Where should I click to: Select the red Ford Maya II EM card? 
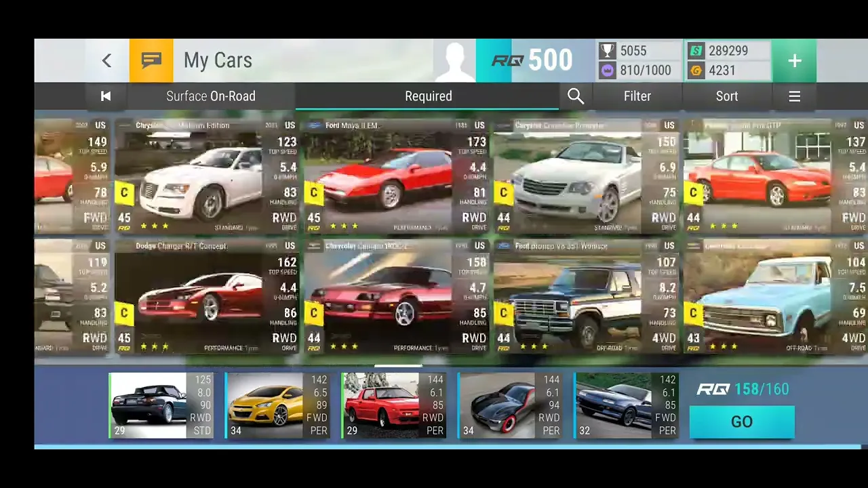(x=397, y=176)
